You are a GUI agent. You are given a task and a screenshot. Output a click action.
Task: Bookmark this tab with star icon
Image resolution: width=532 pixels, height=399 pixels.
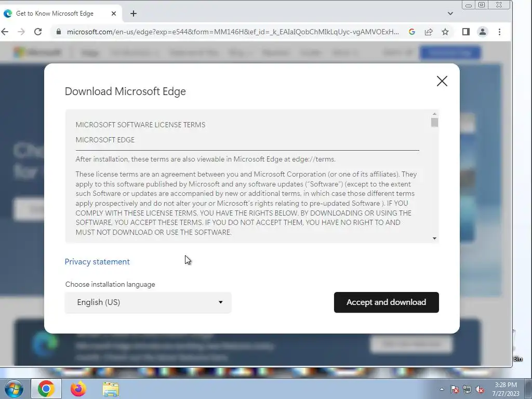coord(445,32)
